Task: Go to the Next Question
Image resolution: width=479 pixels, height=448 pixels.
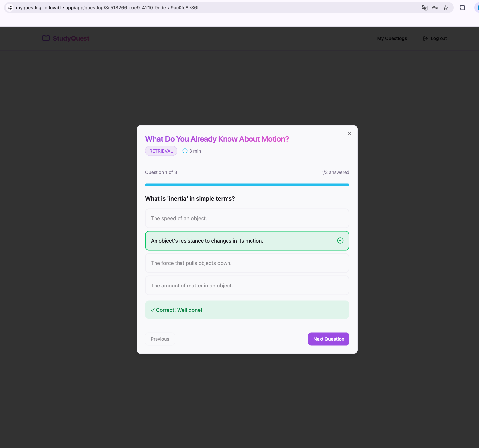Action: pyautogui.click(x=329, y=339)
